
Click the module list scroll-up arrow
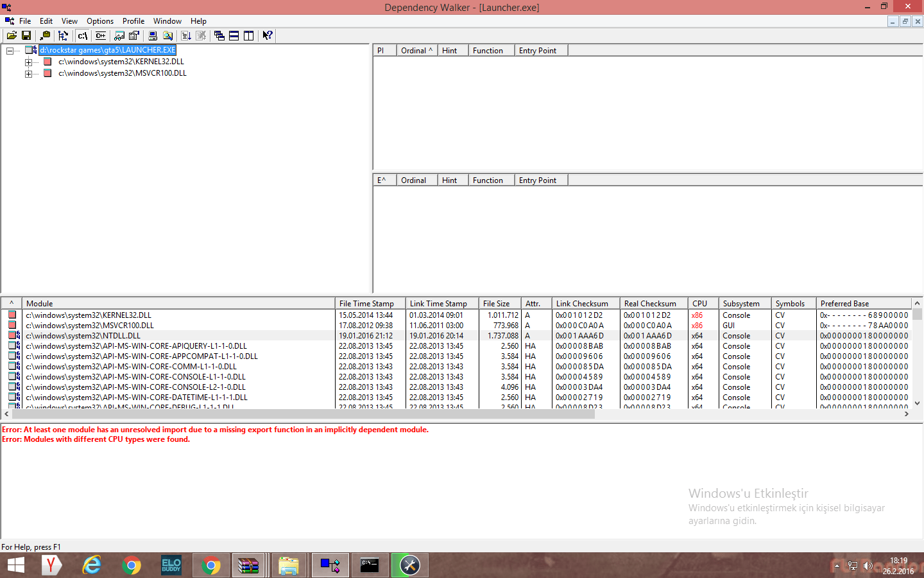[x=917, y=303]
